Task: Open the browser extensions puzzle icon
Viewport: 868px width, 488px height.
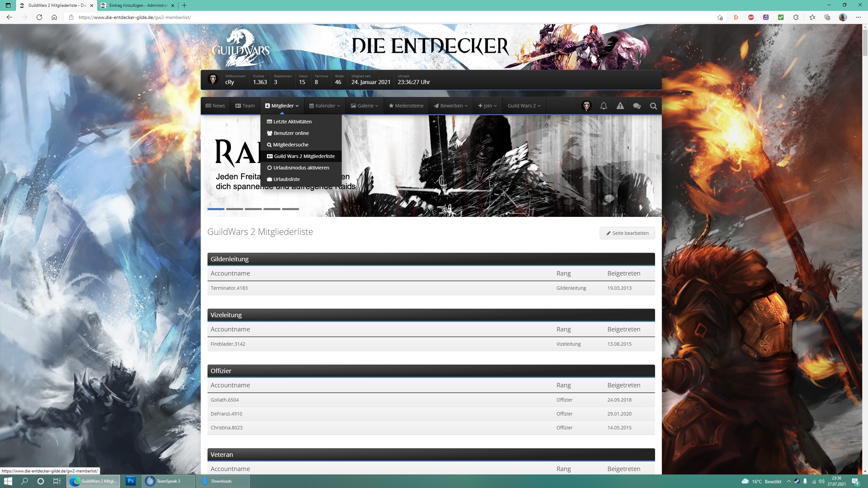Action: point(796,17)
